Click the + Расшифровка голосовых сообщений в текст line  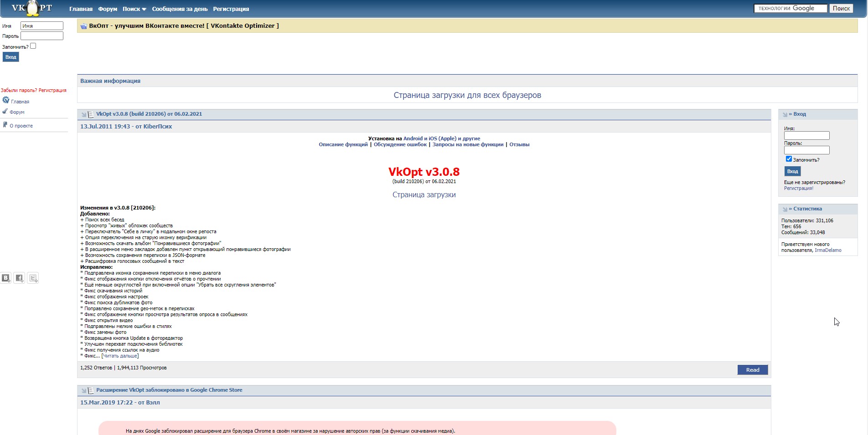coord(132,261)
